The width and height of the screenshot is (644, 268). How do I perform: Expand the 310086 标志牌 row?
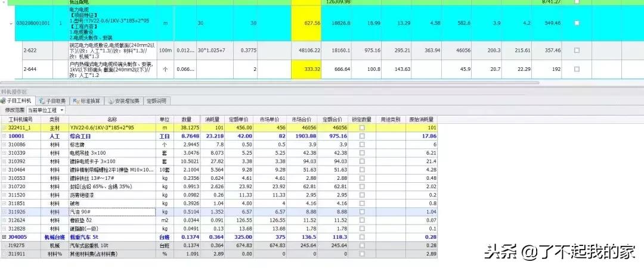tap(4, 145)
